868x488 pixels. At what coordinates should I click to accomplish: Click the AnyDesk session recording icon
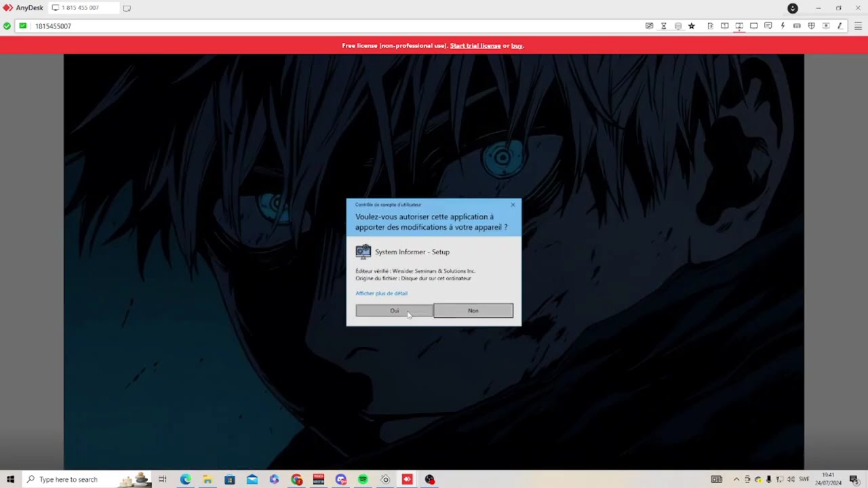[825, 26]
